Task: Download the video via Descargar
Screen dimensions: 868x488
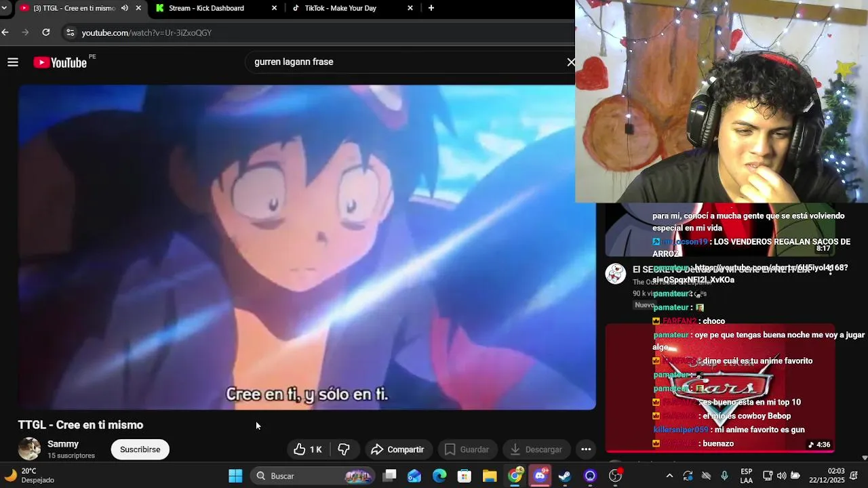Action: pos(536,449)
